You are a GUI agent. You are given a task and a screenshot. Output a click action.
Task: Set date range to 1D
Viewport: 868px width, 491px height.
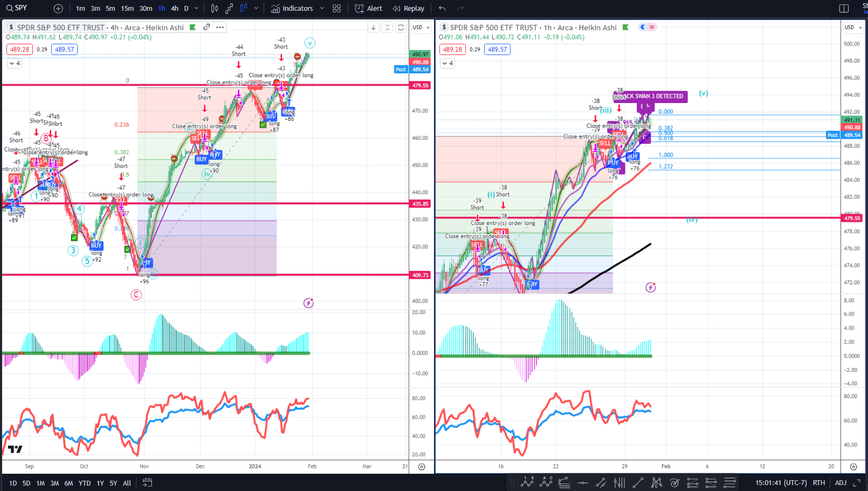[x=13, y=483]
